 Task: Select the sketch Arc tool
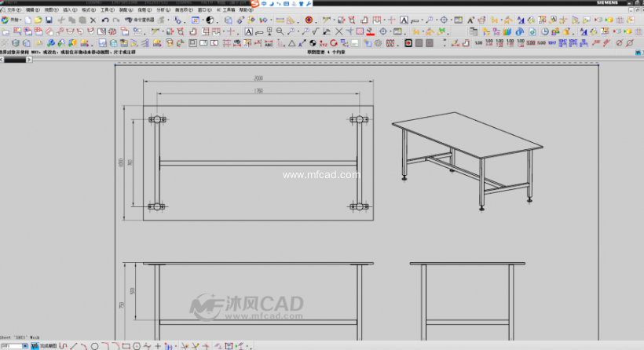pos(84,346)
